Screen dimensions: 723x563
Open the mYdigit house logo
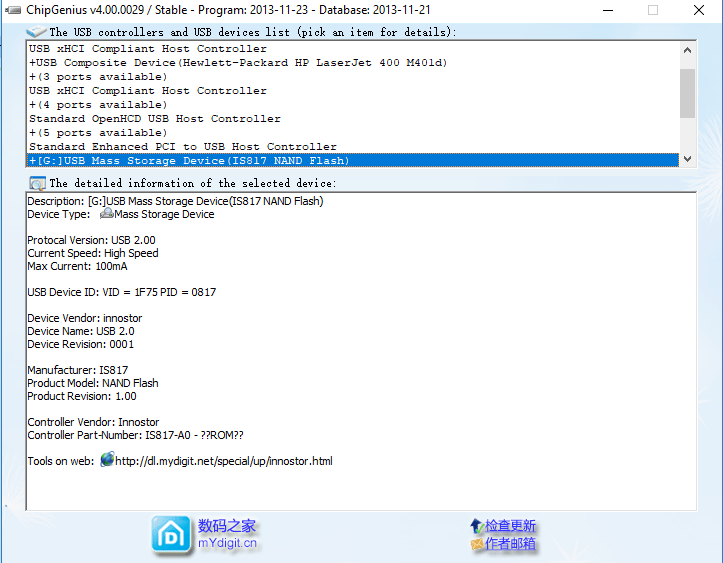pos(171,535)
